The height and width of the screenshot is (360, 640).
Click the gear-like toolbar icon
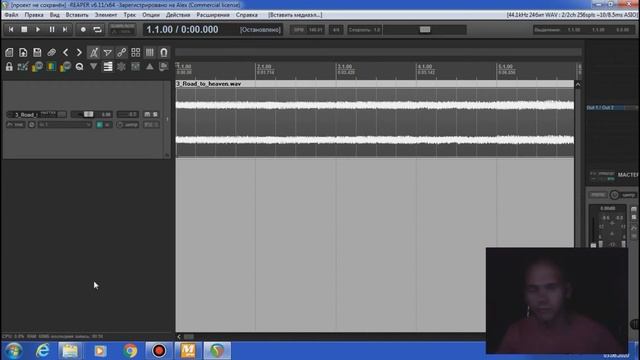(122, 67)
